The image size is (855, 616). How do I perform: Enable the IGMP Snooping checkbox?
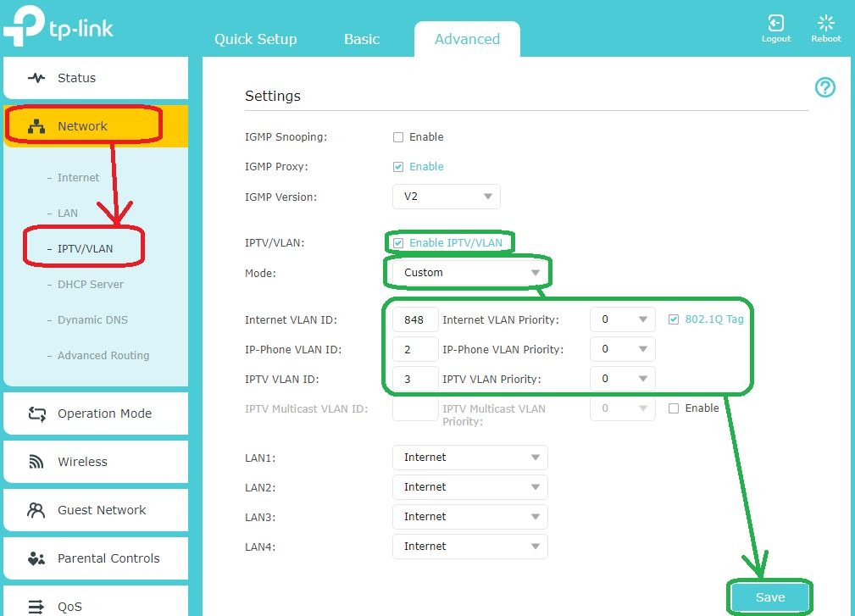(x=398, y=137)
